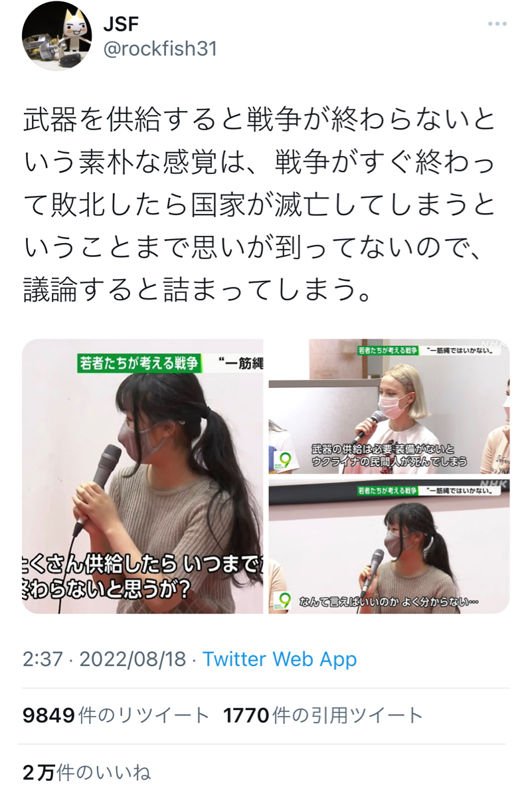Open the three-dot more options menu
The width and height of the screenshot is (532, 797).
coord(497,24)
